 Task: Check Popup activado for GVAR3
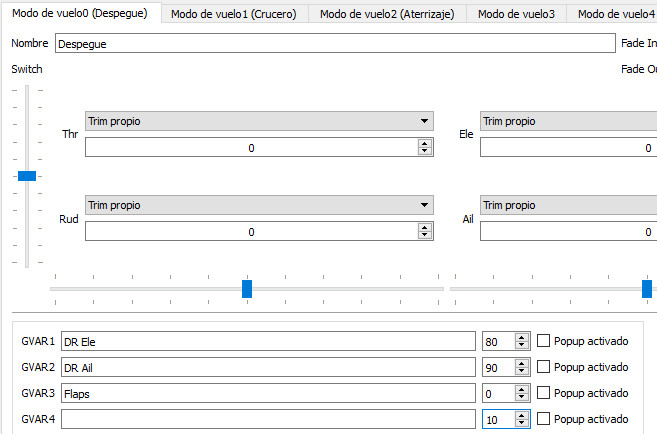tap(544, 393)
